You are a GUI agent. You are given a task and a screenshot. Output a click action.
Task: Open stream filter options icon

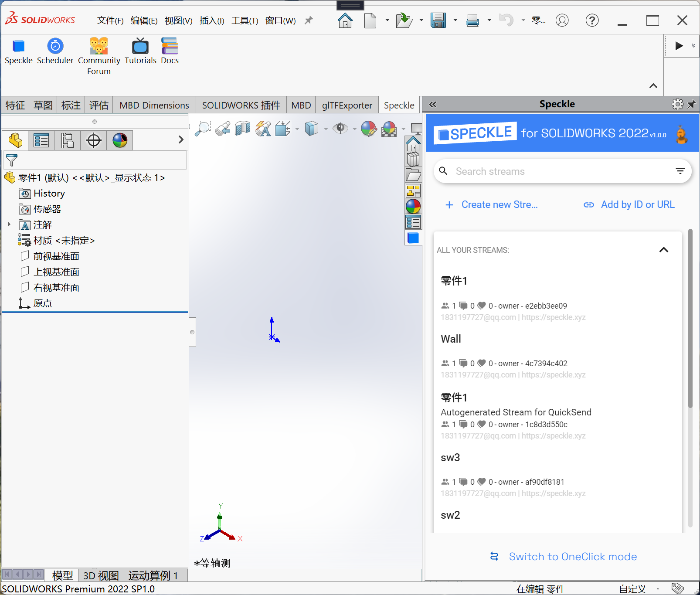pyautogui.click(x=680, y=171)
